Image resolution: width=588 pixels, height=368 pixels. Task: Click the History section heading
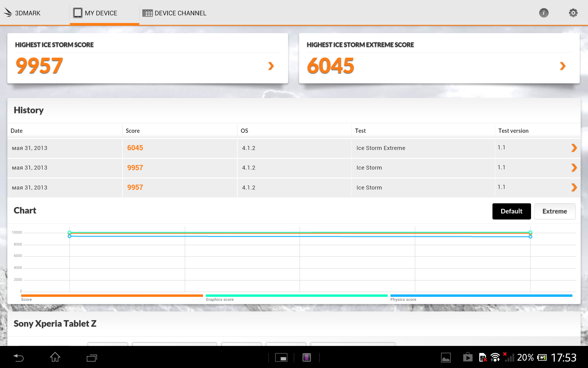click(29, 110)
